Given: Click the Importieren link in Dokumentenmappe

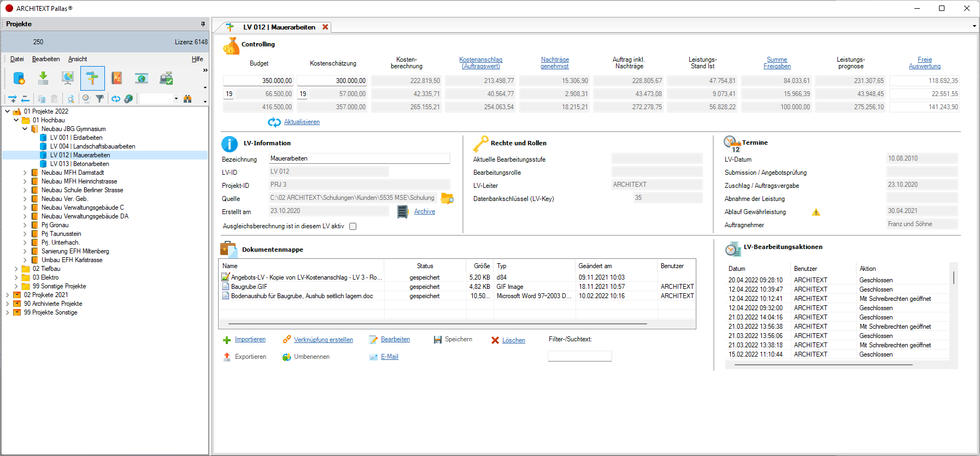Looking at the screenshot, I should pos(250,339).
